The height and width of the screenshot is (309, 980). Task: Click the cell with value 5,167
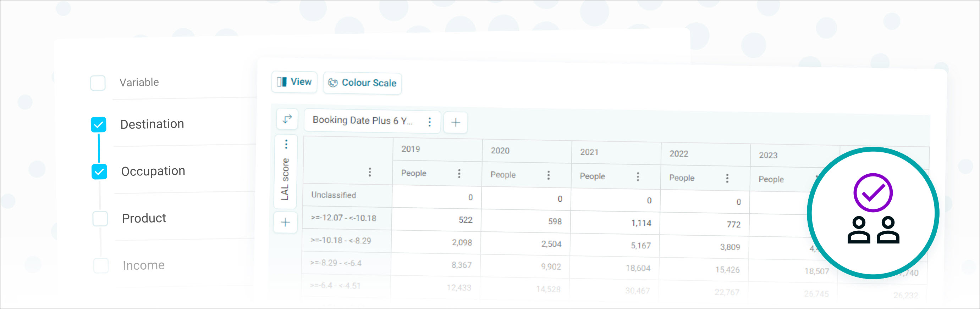pyautogui.click(x=615, y=246)
